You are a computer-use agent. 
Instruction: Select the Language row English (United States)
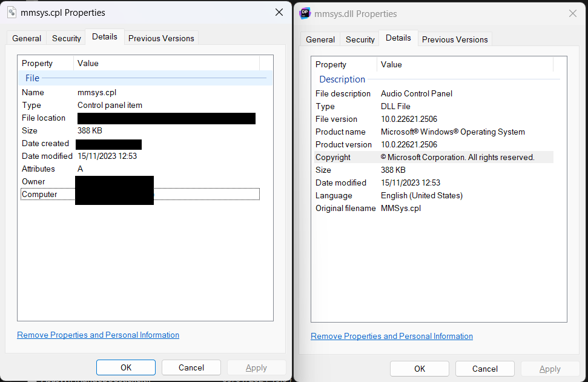(434, 196)
